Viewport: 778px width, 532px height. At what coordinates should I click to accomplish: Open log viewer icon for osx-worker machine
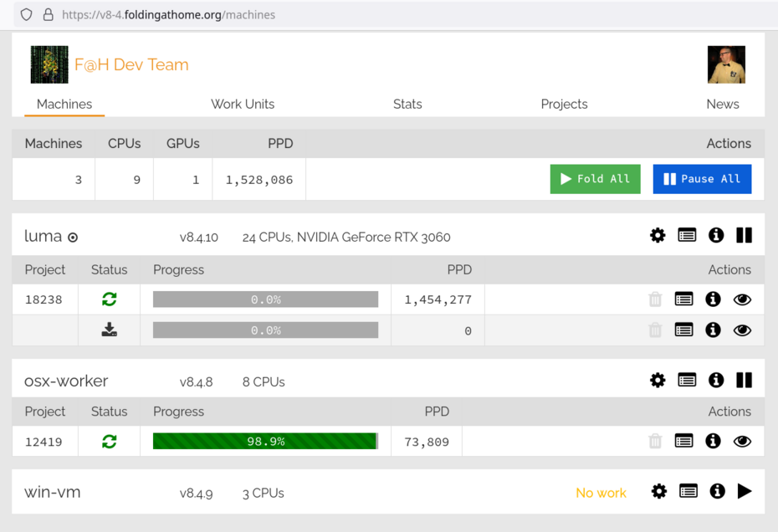[687, 380]
